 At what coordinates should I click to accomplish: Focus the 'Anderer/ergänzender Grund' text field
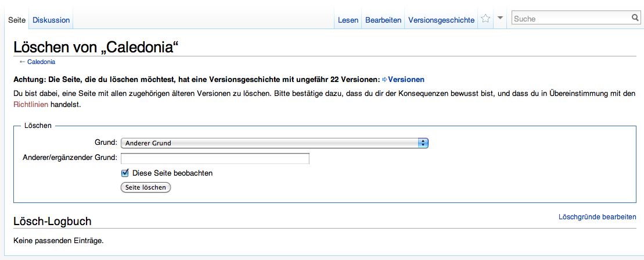click(215, 158)
